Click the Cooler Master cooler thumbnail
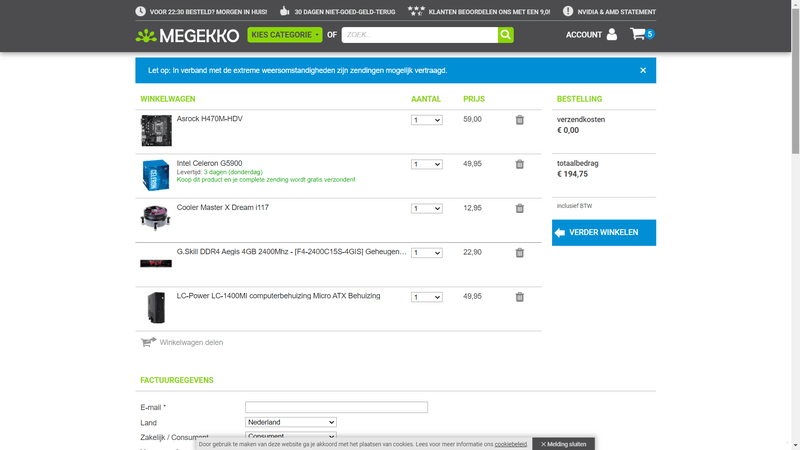Screen dimensions: 800x450 (x=156, y=217)
